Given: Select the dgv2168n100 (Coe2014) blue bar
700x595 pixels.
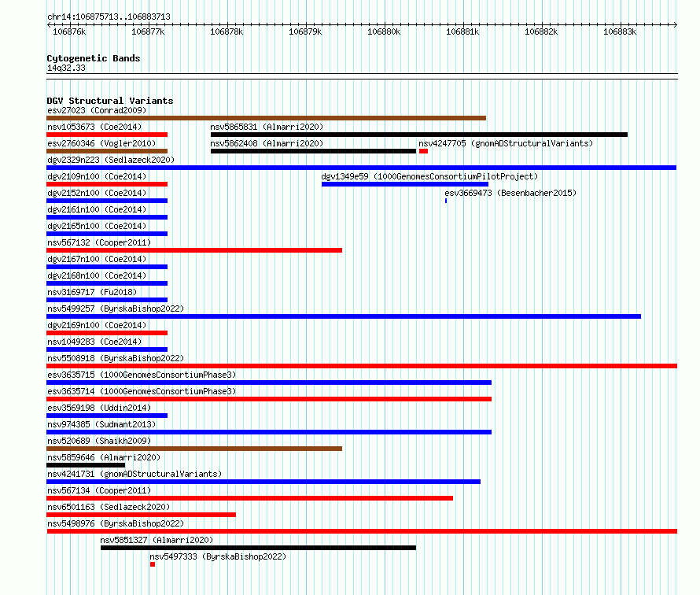Looking at the screenshot, I should click(x=107, y=283).
